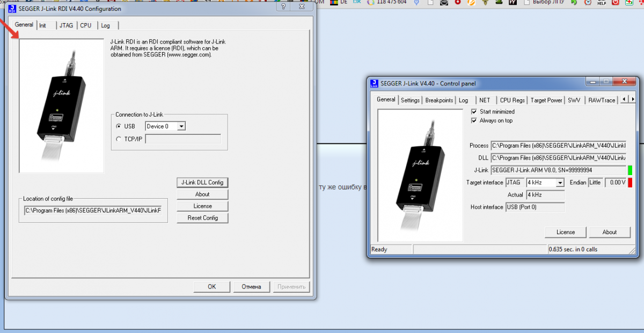Click the J-Link device image in Control panel

pyautogui.click(x=420, y=175)
